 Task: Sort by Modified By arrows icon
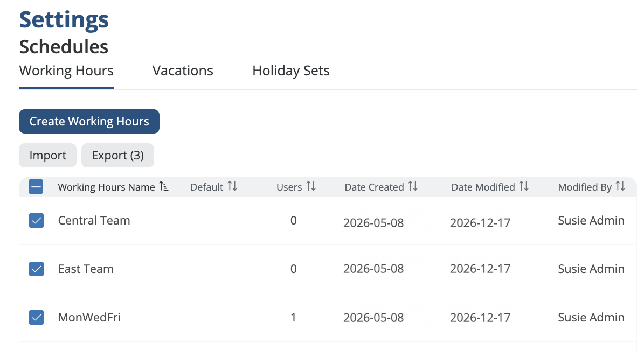point(620,186)
